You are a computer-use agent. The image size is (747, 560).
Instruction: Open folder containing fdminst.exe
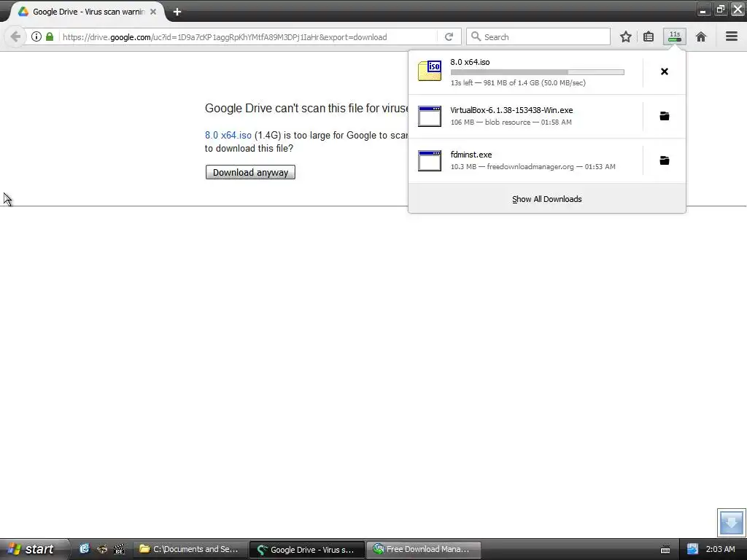pos(665,160)
